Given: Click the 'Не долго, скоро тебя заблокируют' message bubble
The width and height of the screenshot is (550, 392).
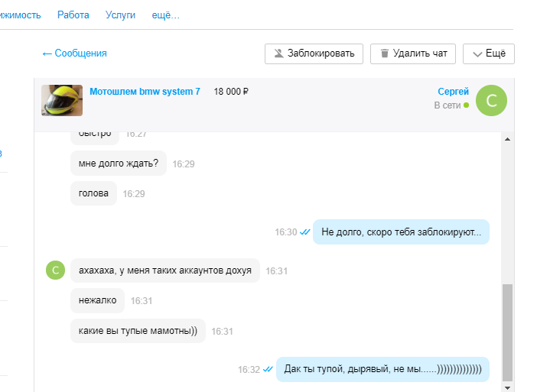Looking at the screenshot, I should tap(401, 232).
